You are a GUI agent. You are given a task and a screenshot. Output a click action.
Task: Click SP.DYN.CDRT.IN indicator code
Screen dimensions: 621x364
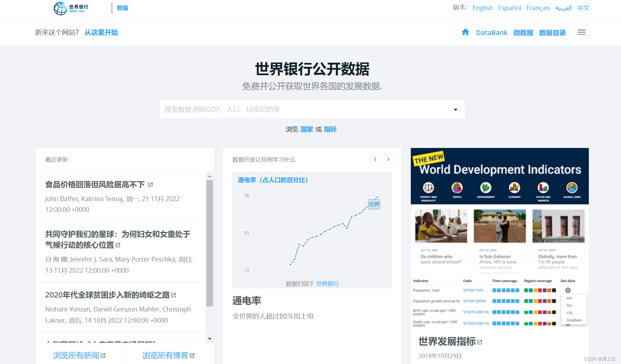(476, 323)
